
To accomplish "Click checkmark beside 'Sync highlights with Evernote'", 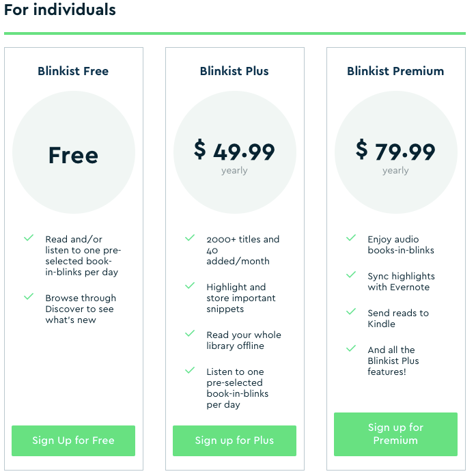I will tap(351, 275).
